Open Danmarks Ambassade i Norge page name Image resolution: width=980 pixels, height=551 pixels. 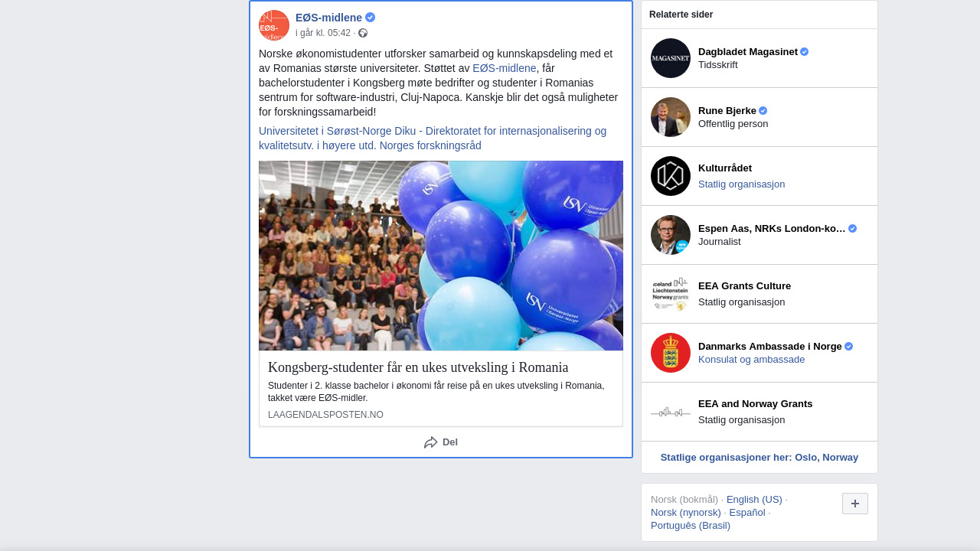click(770, 347)
